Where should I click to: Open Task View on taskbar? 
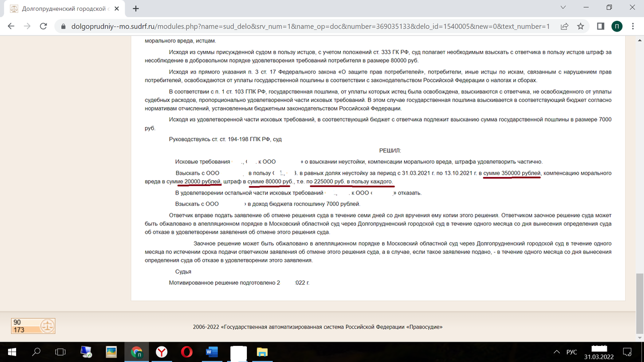point(60,352)
